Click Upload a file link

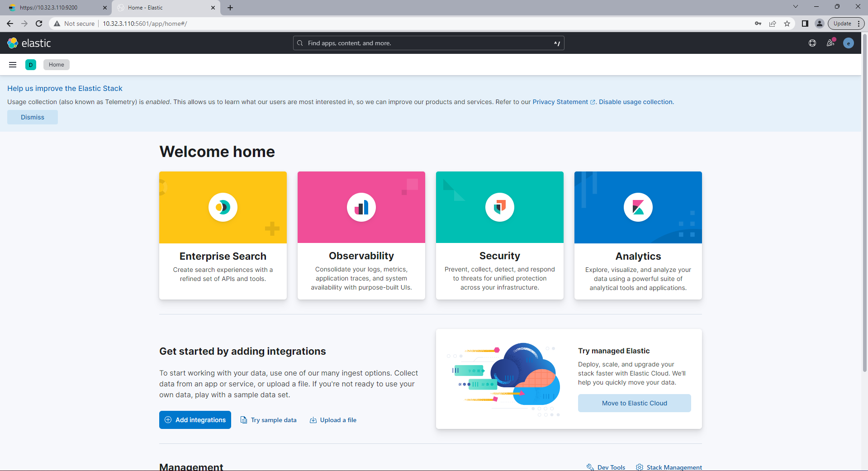(333, 420)
